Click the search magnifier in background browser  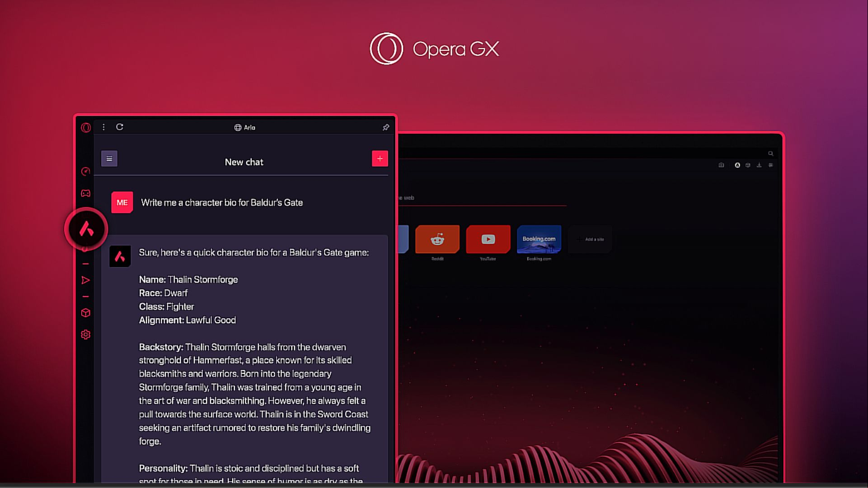(770, 153)
